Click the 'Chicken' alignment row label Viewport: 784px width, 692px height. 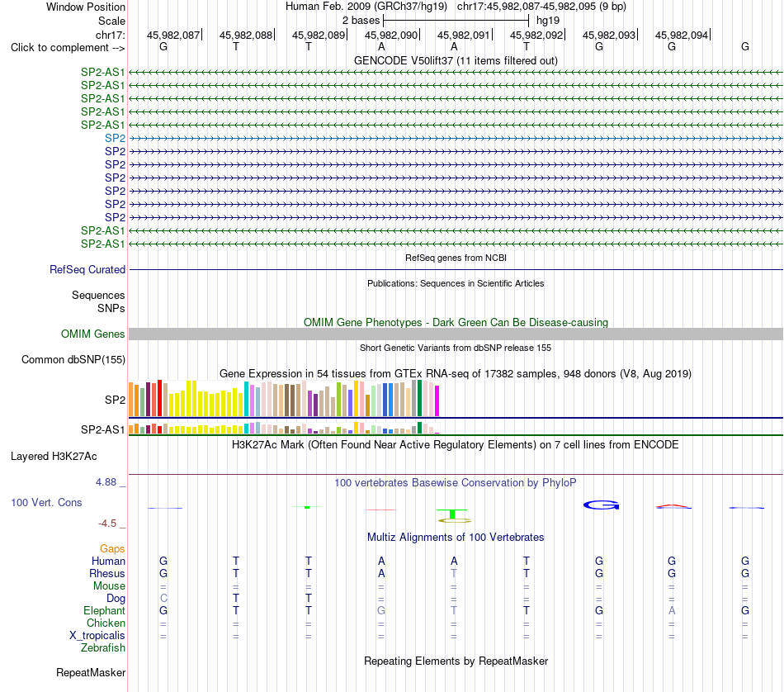tap(106, 623)
